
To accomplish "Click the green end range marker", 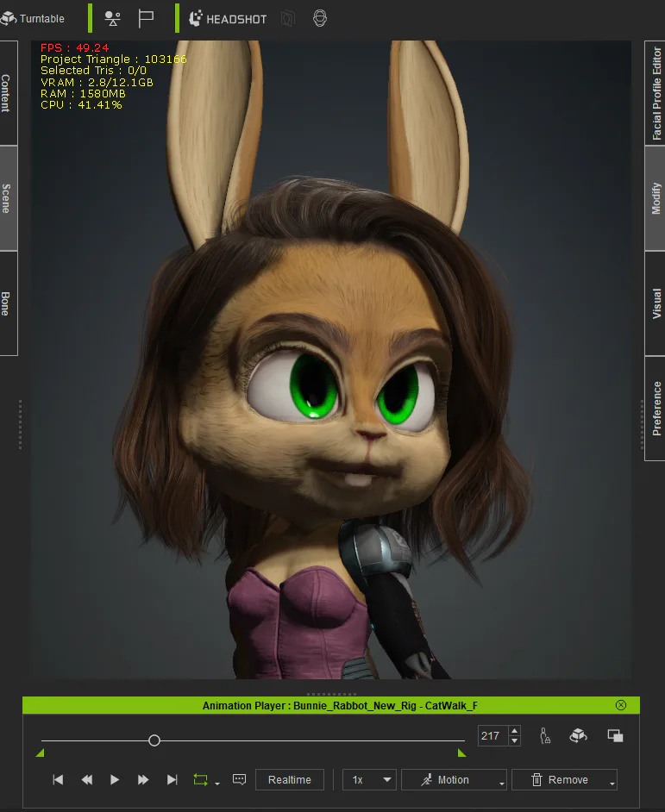I will pos(461,753).
